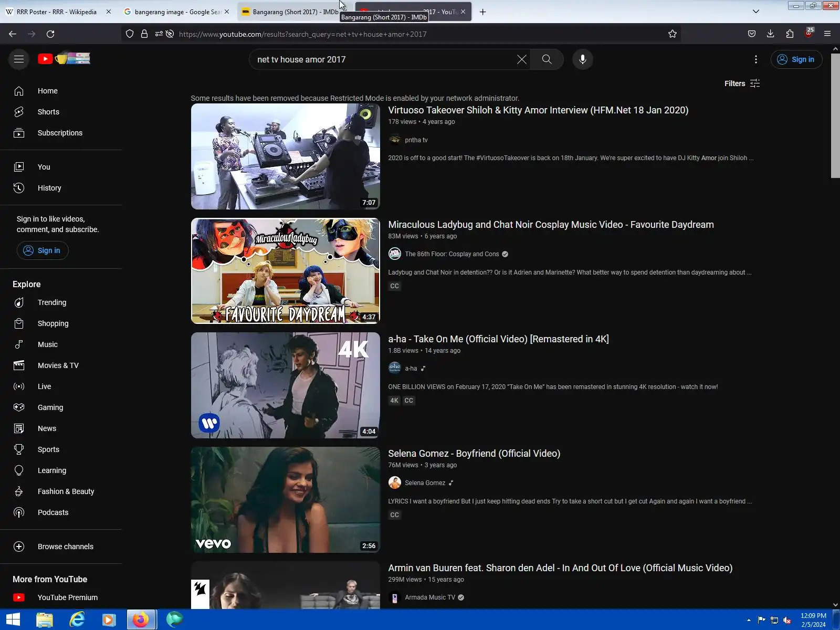Close the YouTube tab
840x630 pixels.
[463, 12]
